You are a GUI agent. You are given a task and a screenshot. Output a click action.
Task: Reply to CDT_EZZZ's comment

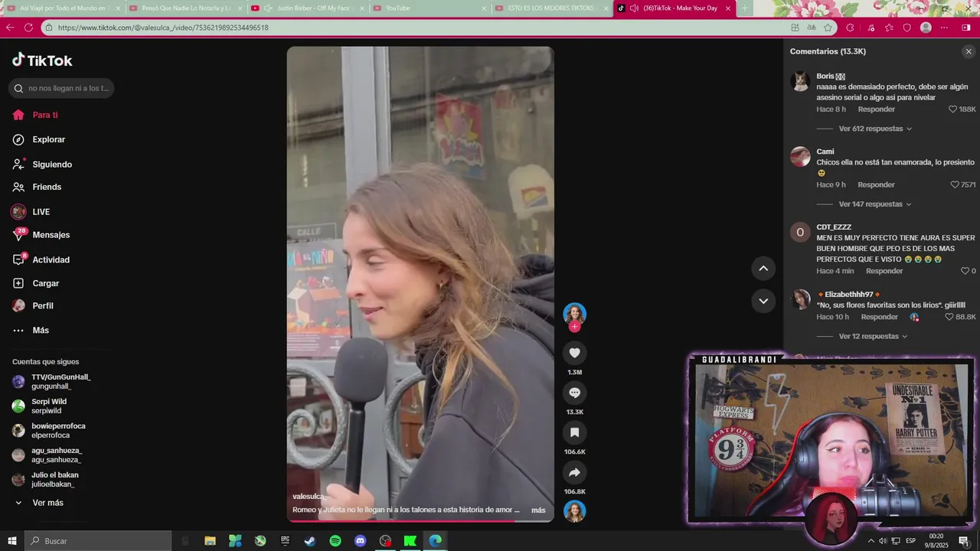coord(884,271)
